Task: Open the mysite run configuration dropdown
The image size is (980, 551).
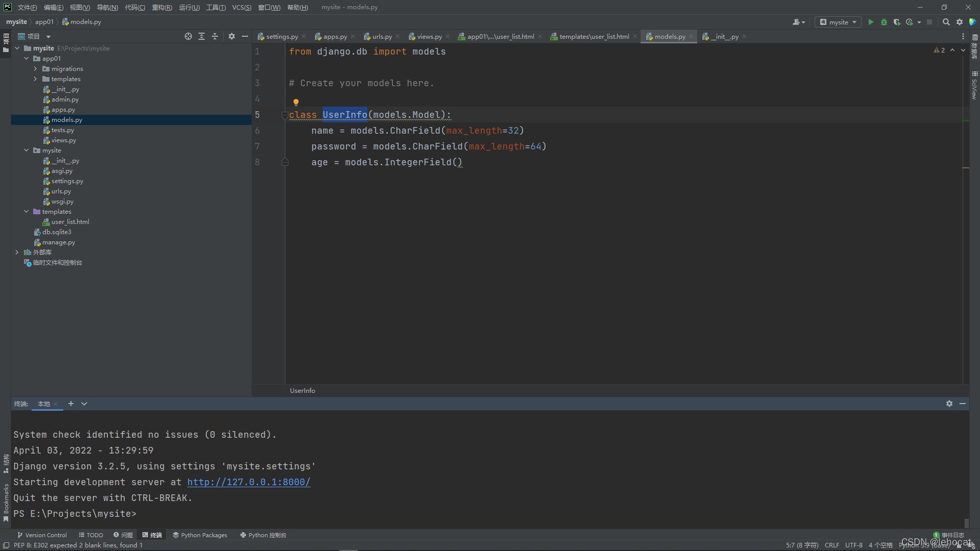Action: [838, 22]
